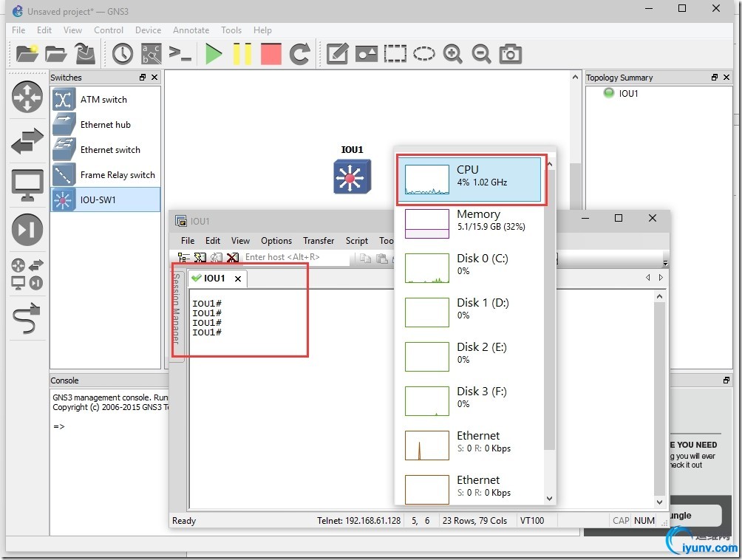Click the red stop all devices button
742x560 pixels.
click(x=271, y=54)
